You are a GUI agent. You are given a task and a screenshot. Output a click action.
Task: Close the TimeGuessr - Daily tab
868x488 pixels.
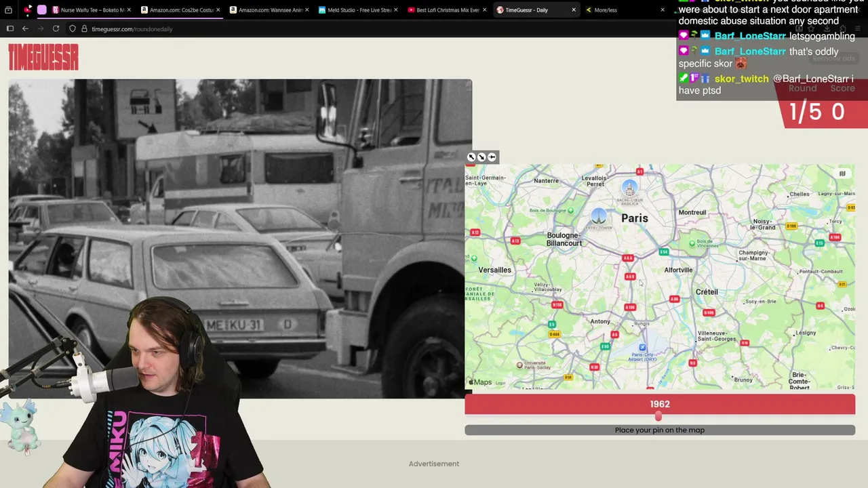coord(574,10)
